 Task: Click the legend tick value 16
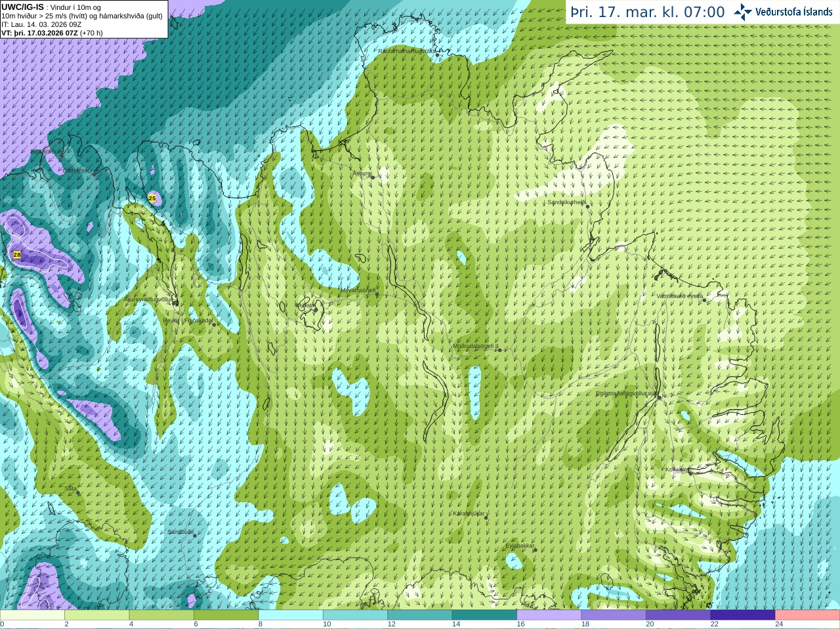[520, 624]
